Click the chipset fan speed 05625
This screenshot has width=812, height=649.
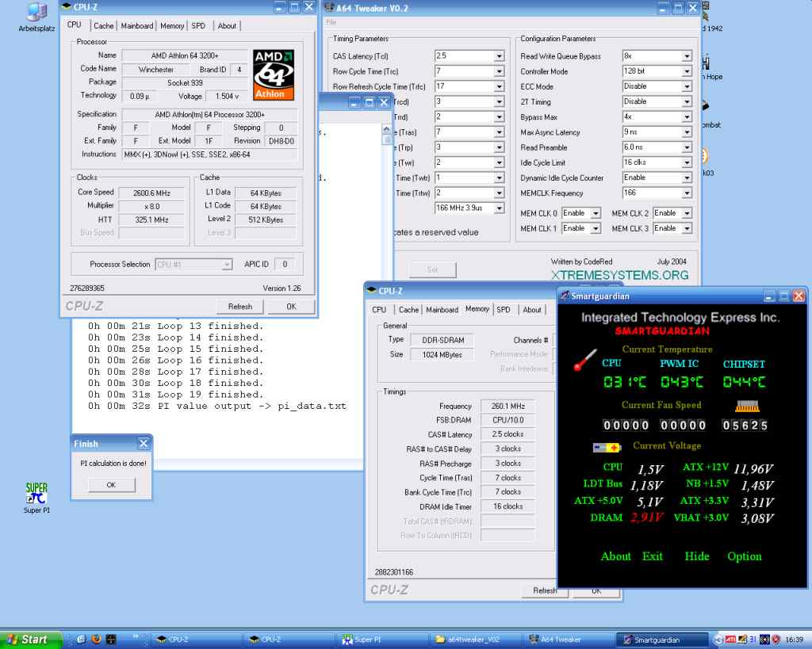click(745, 426)
